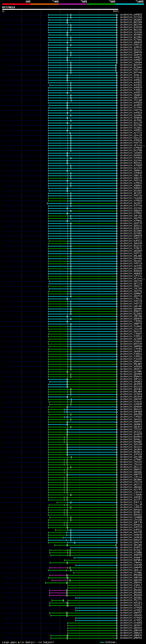
Task: Select the last hit UniRef100_Q5EP64
Action: [x=131, y=638]
